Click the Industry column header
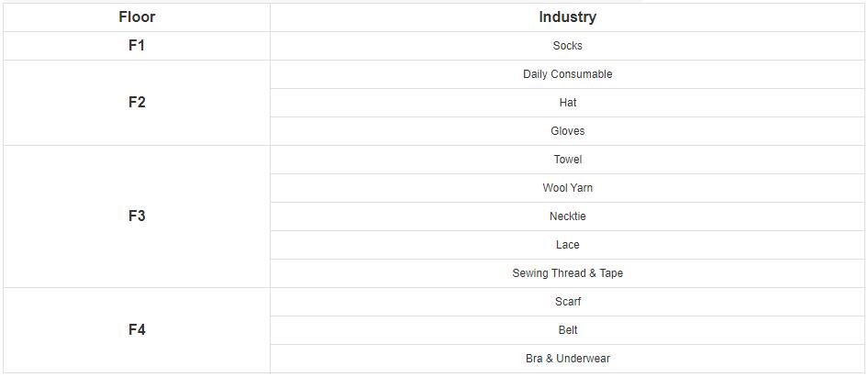The image size is (868, 377). (567, 17)
